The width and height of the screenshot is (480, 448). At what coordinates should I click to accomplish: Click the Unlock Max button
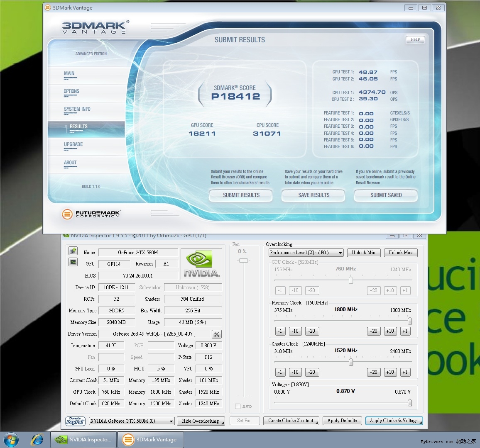point(400,253)
